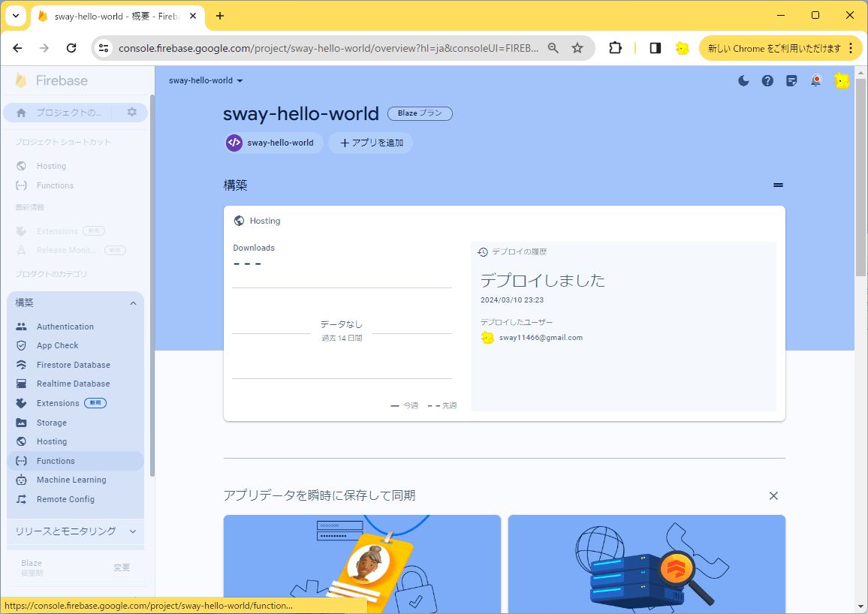The height and width of the screenshot is (614, 868).
Task: Select the sway-hello-world web app chip
Action: point(273,143)
